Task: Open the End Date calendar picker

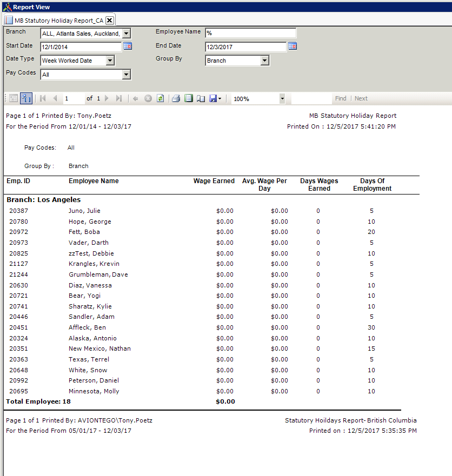Action: [x=293, y=46]
